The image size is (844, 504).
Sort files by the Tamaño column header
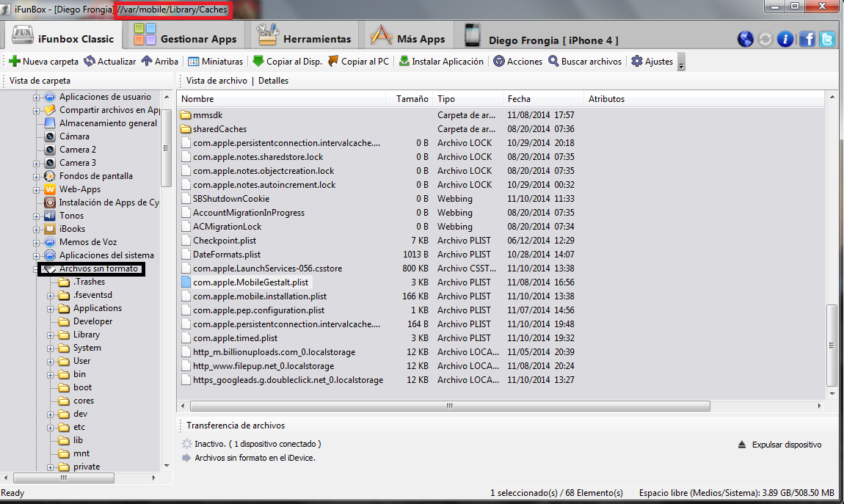[412, 98]
